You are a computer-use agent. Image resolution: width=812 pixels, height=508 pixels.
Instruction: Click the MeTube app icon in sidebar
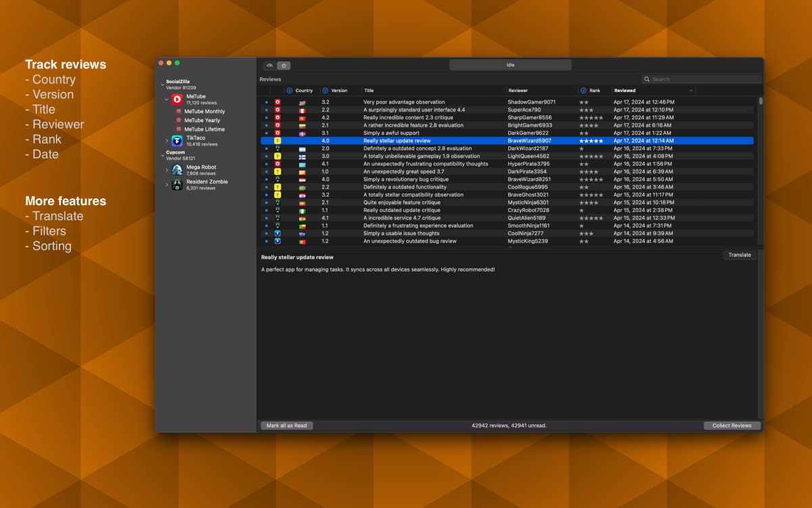coord(177,100)
